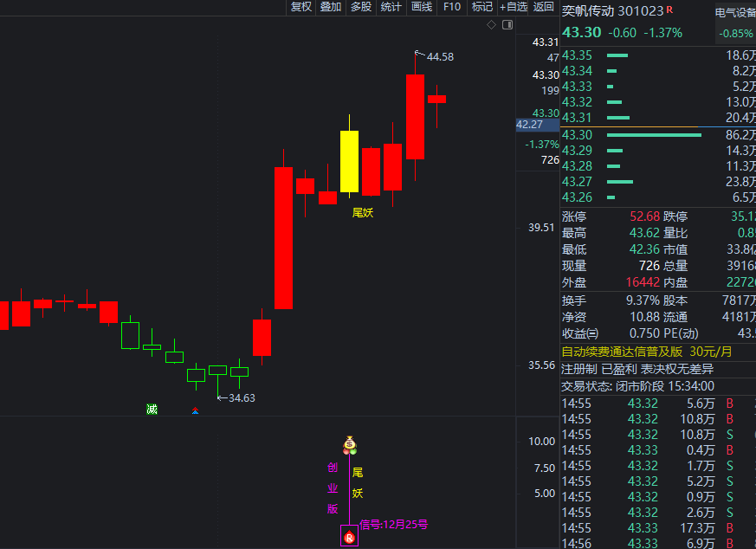Click the diamond marker icon above the price axis
Viewport: 756px width, 549px height.
491,25
